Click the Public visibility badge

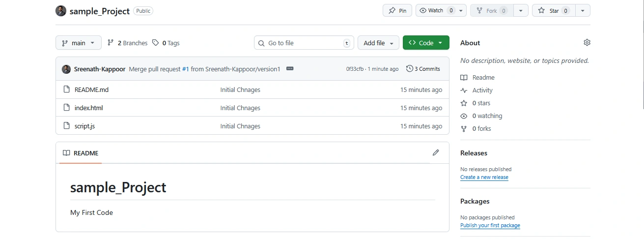(143, 11)
